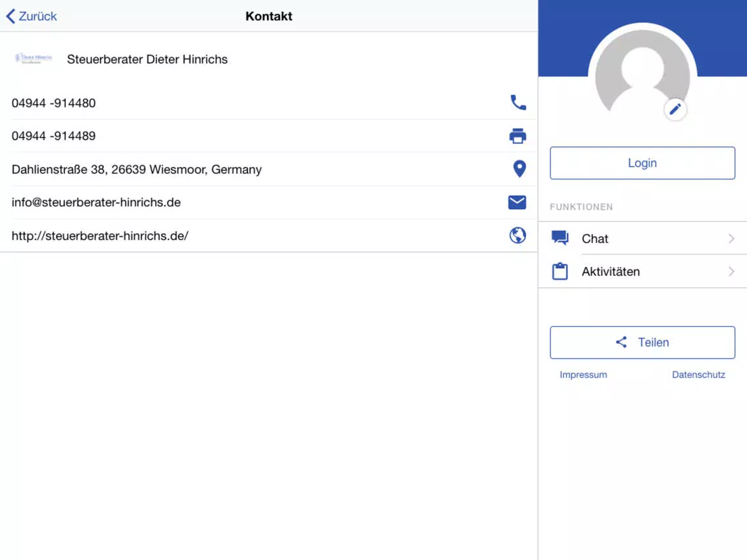The width and height of the screenshot is (747, 560).
Task: Open the map location pin icon
Action: (519, 168)
